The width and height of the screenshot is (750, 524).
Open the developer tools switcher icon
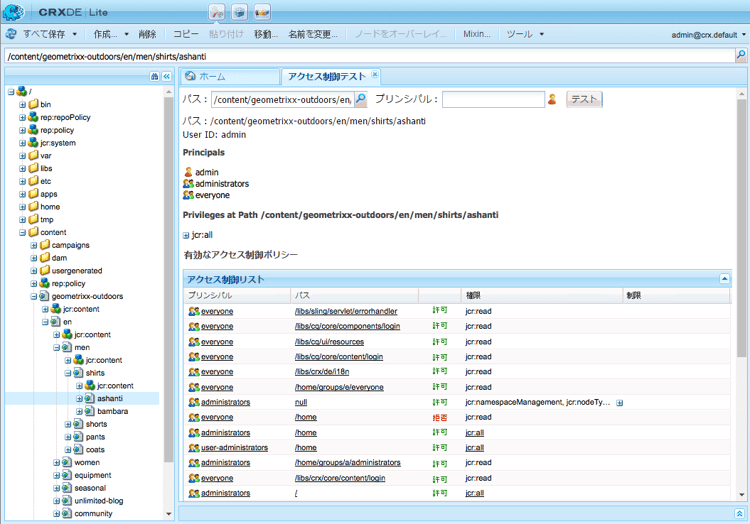click(217, 12)
